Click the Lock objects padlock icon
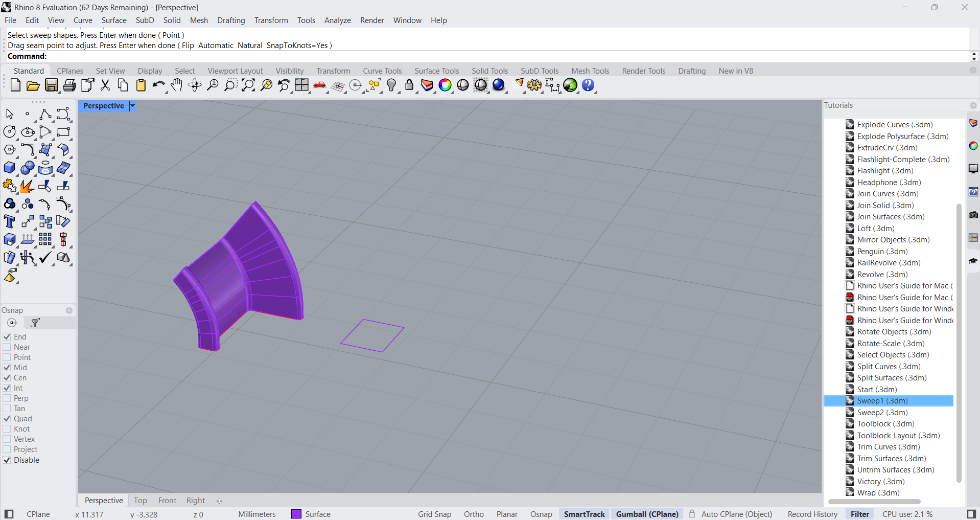 [x=409, y=85]
